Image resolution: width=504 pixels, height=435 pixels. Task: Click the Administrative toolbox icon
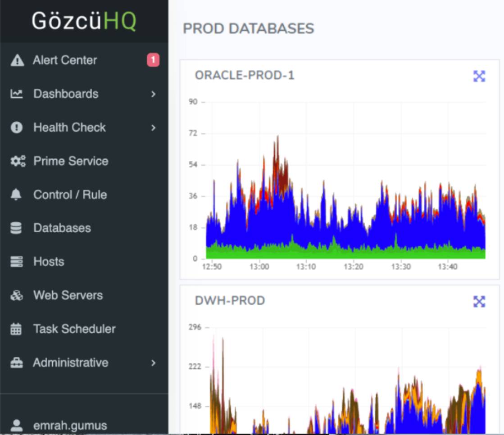pos(16,362)
